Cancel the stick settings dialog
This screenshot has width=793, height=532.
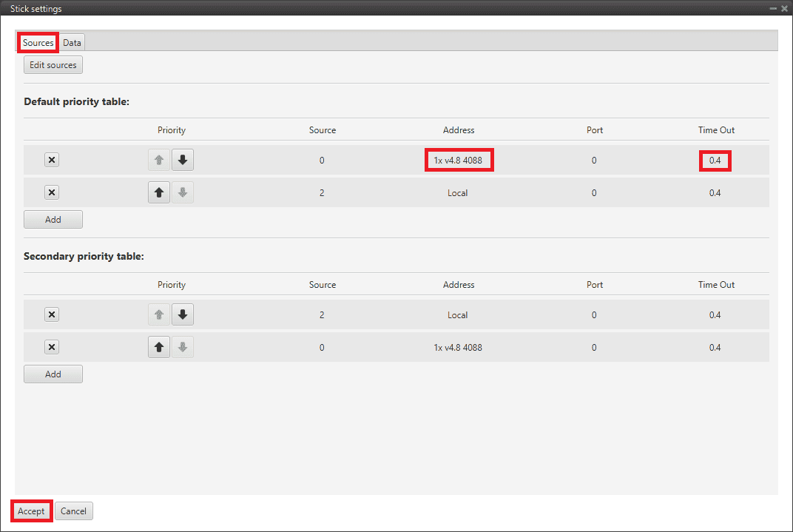tap(73, 511)
